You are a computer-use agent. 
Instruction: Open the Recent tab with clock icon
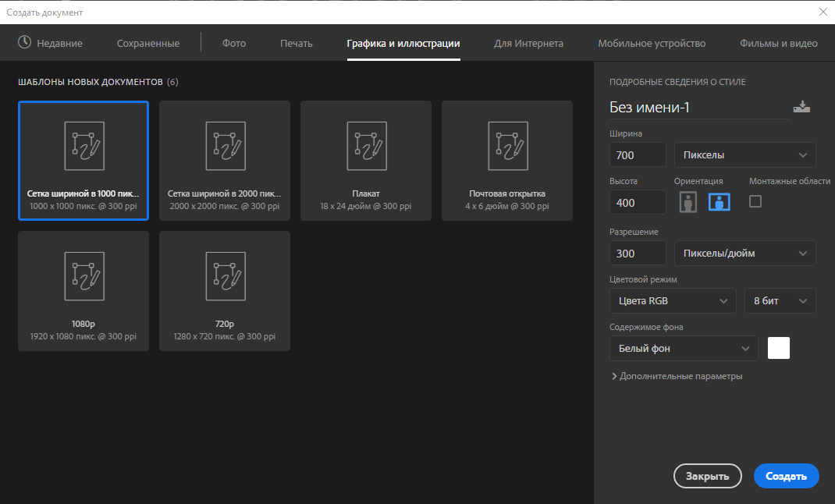click(50, 43)
